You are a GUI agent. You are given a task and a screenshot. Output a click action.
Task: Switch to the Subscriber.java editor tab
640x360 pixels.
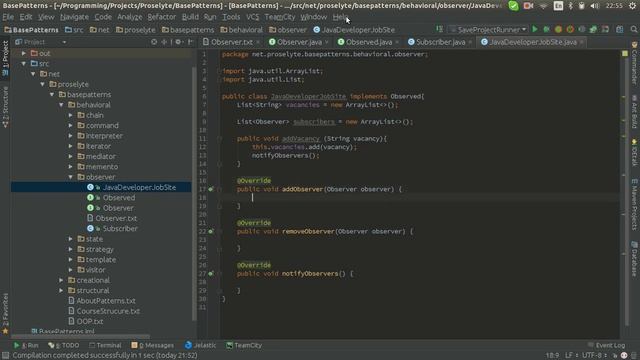pos(440,42)
